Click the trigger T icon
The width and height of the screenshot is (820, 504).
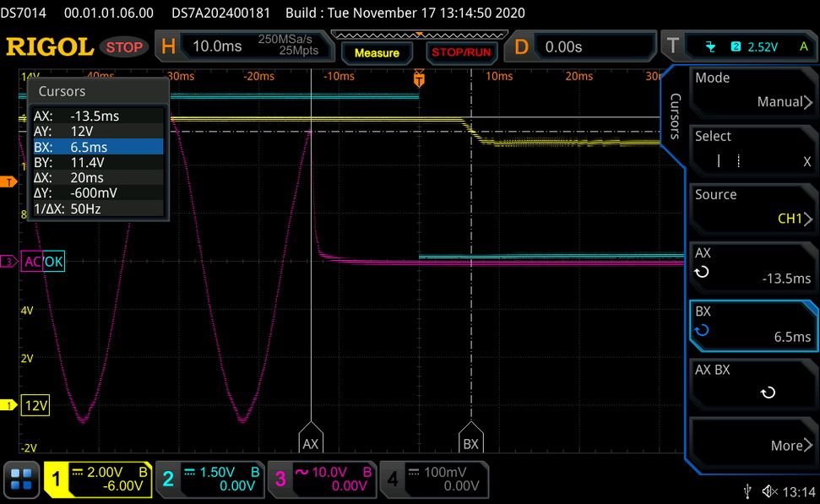673,46
